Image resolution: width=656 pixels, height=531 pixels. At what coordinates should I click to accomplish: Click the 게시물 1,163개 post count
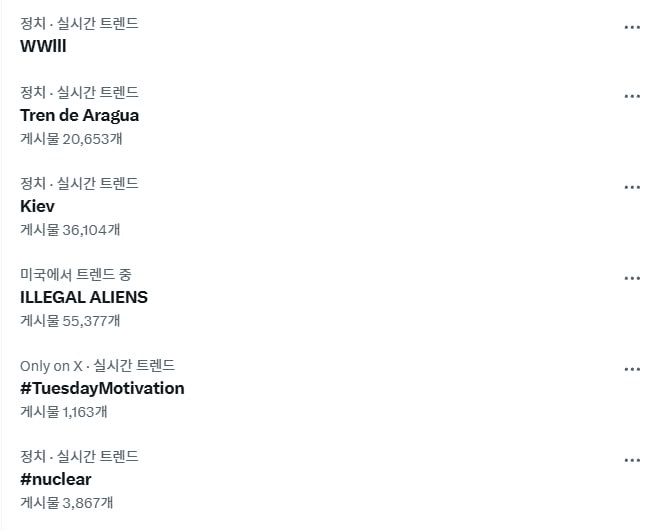pos(64,412)
